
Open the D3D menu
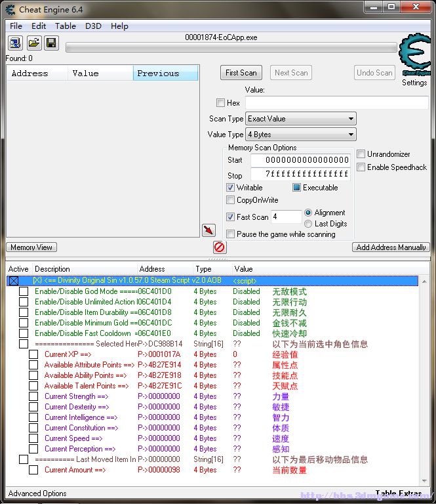pyautogui.click(x=93, y=26)
